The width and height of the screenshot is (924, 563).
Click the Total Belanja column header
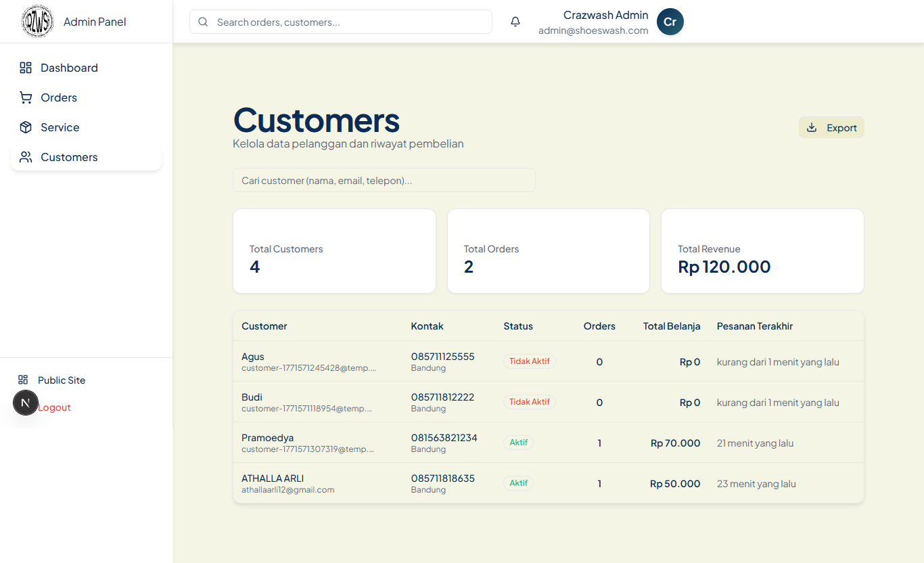[672, 326]
